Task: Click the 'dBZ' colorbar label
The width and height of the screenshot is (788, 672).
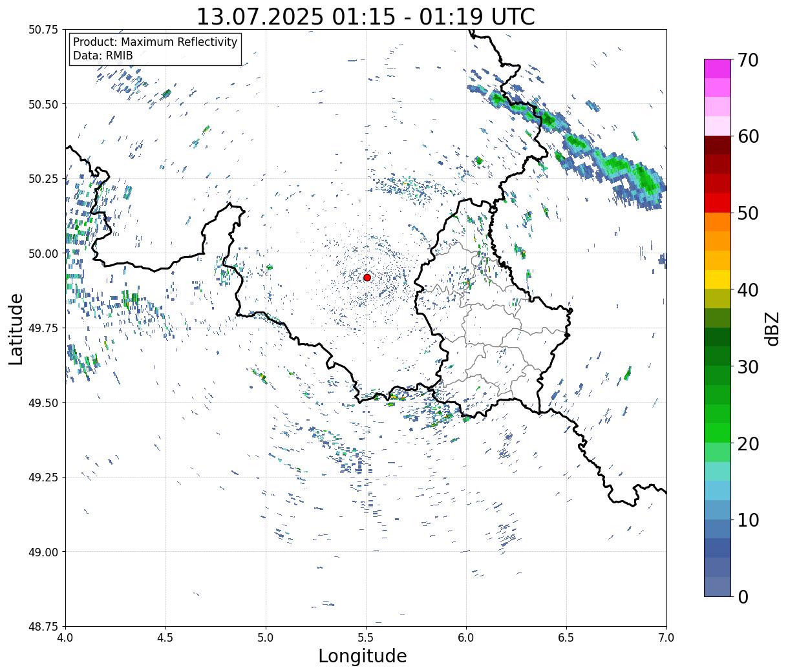Action: (x=772, y=328)
